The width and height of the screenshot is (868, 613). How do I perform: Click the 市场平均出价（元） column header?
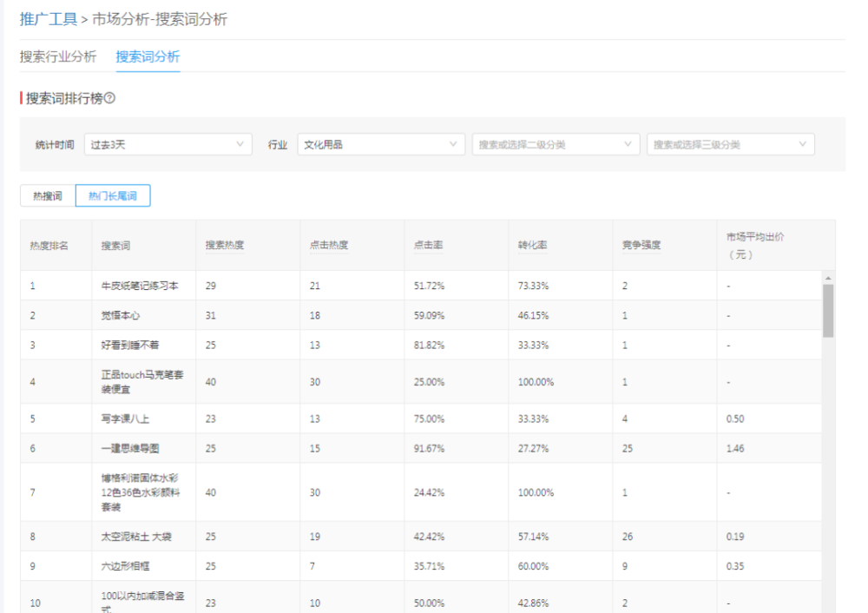[755, 246]
